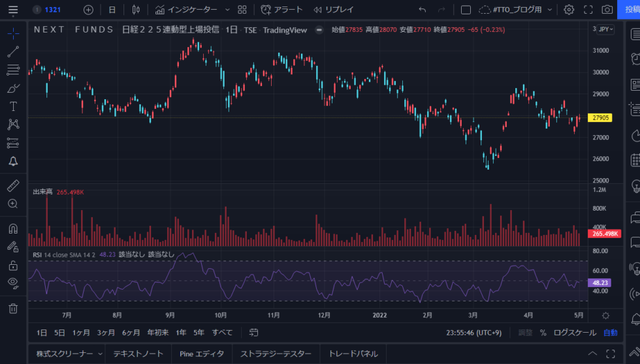This screenshot has height=364, width=640.
Task: Redo the last action
Action: coord(441,10)
